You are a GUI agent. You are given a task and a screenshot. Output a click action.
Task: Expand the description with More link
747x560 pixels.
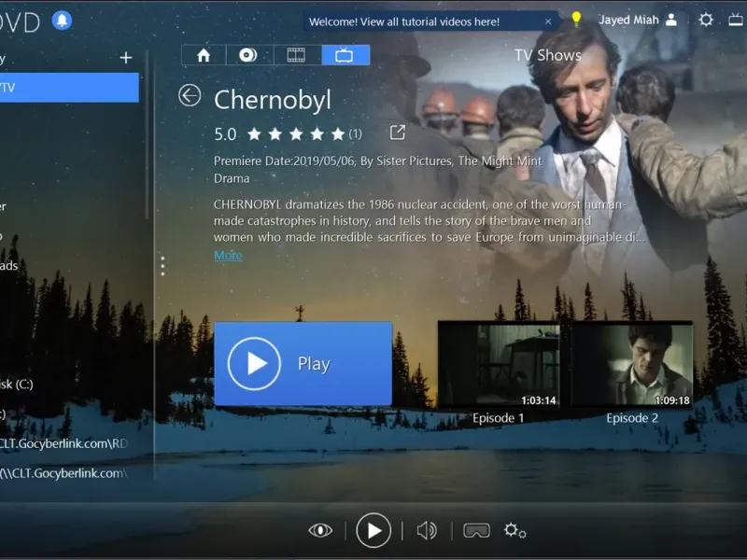pyautogui.click(x=228, y=256)
